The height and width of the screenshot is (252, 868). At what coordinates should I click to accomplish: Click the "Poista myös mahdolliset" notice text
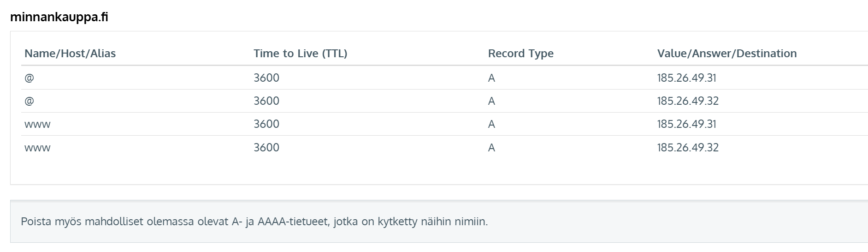254,222
